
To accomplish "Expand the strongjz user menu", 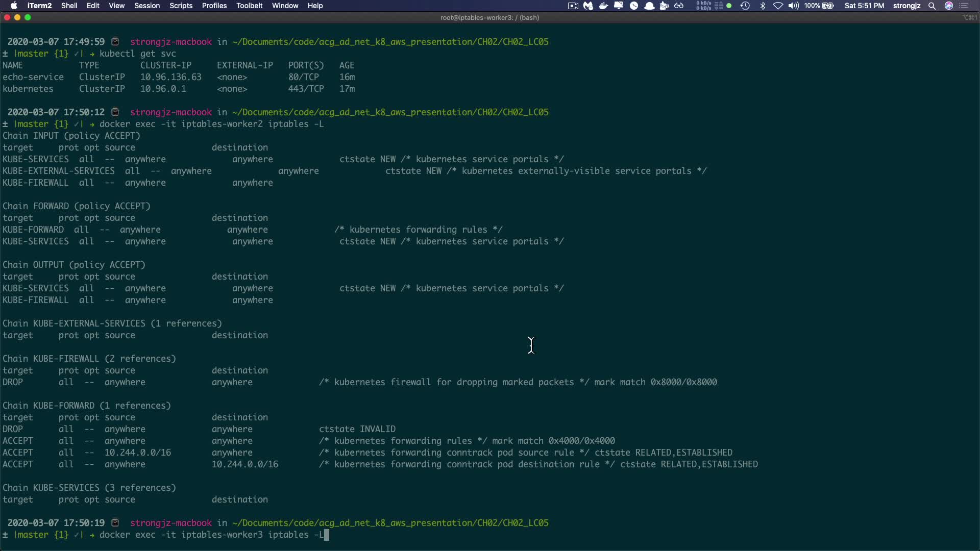I will [906, 6].
